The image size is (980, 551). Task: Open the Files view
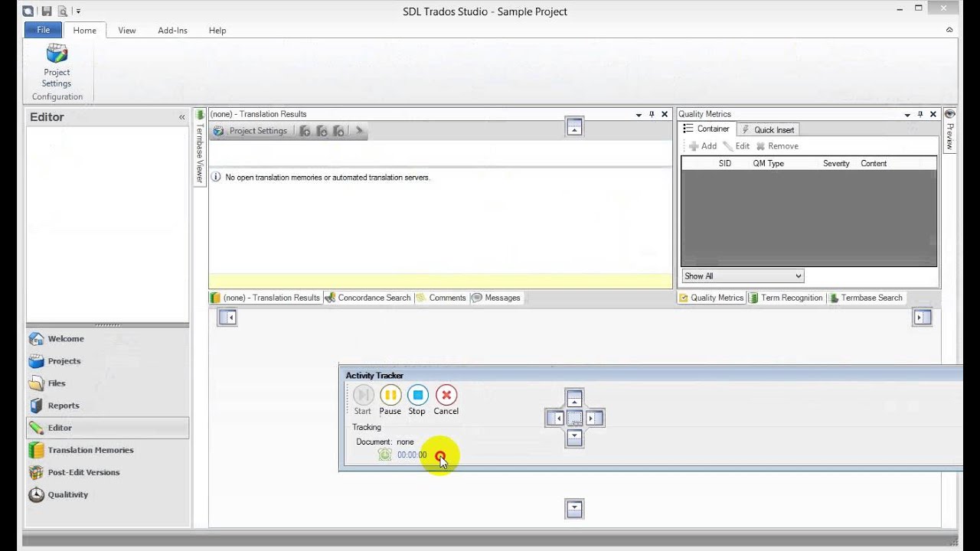107,383
